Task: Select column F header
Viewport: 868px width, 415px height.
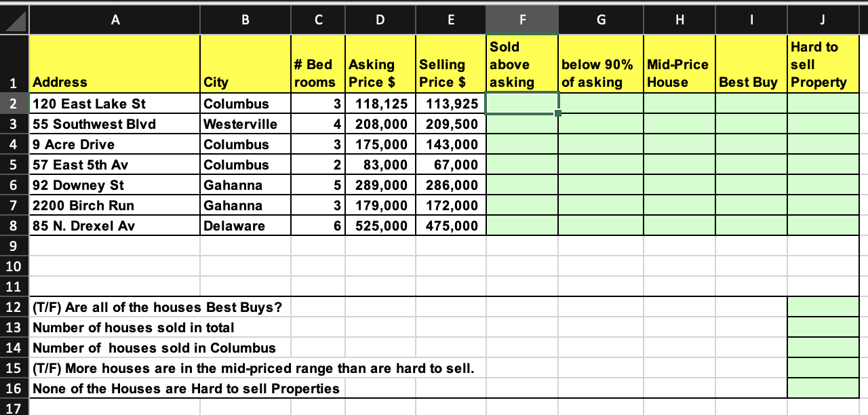Action: tap(521, 20)
